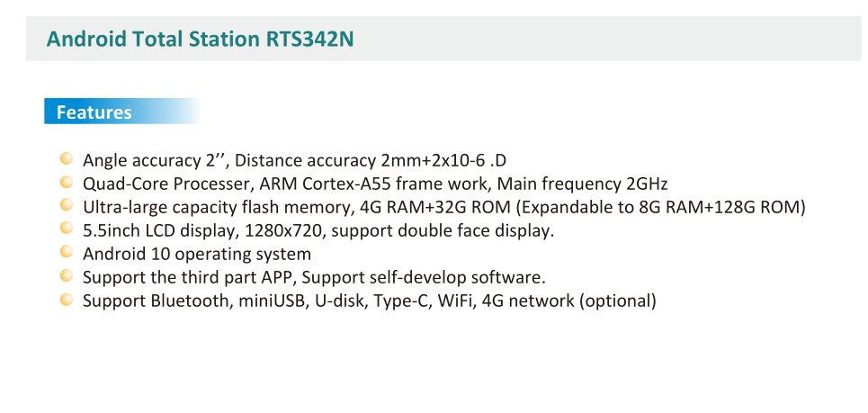Click the bullet beside 5.5inch LCD display

[x=67, y=228]
